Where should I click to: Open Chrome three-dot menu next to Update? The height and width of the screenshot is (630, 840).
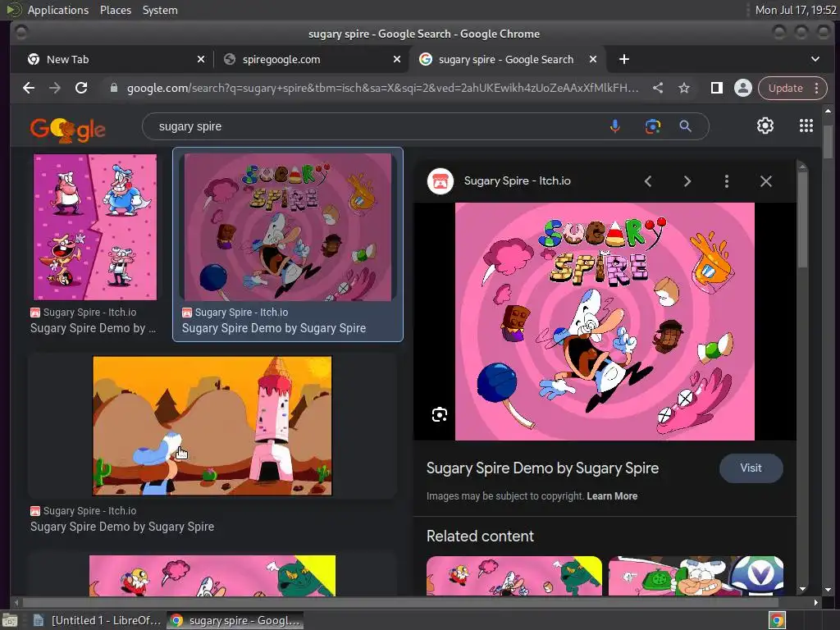pos(817,88)
